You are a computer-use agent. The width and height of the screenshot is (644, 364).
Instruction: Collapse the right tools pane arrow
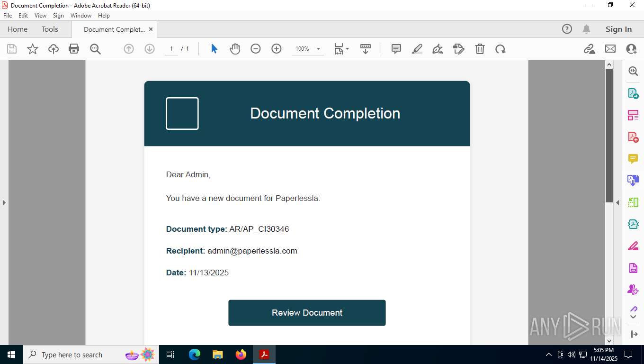pos(617,202)
